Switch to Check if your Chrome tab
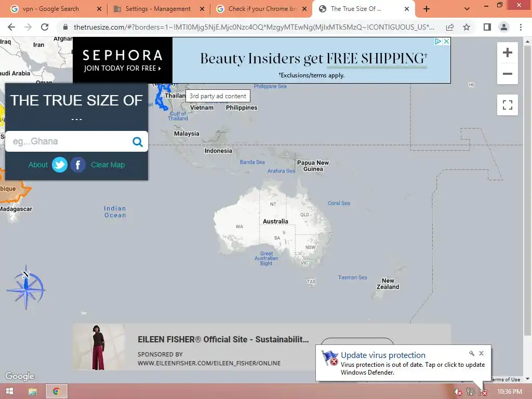Screen dimensions: 532x399 pos(262,9)
